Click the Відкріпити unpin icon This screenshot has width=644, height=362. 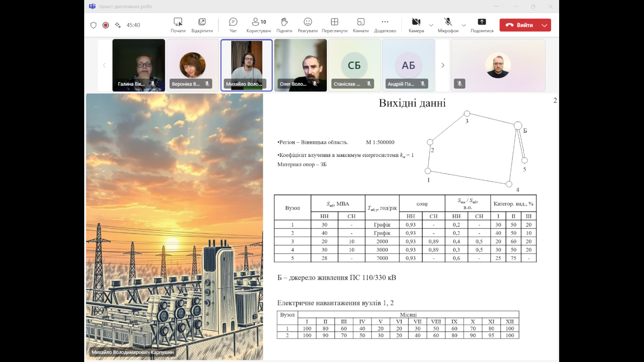[x=202, y=22]
